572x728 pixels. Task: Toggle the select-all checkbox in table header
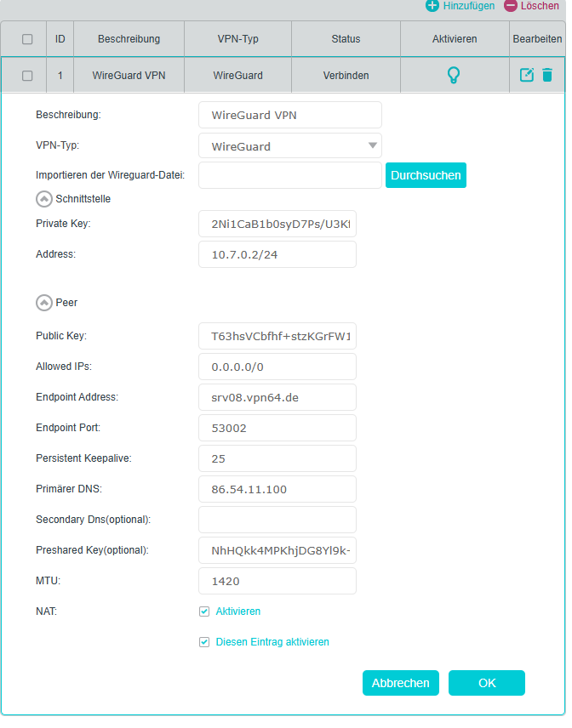(x=27, y=39)
